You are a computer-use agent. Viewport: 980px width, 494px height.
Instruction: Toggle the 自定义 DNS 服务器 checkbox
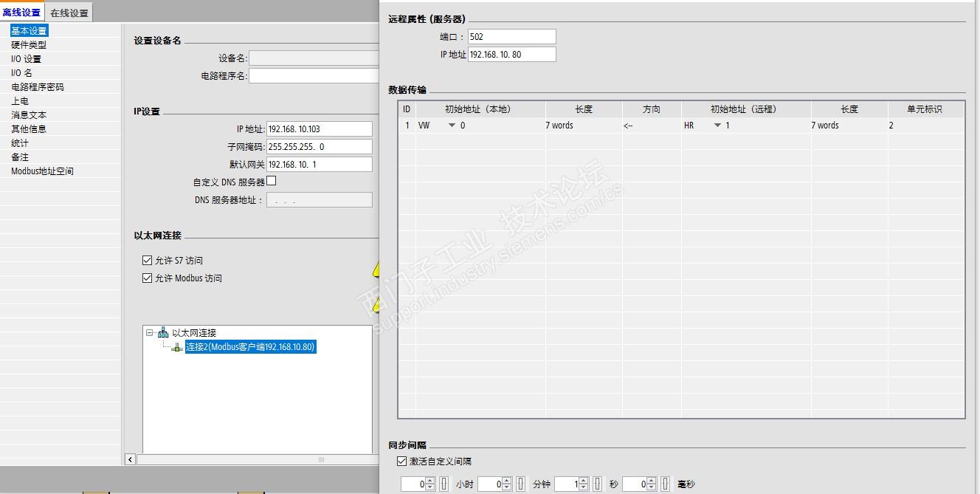(272, 181)
